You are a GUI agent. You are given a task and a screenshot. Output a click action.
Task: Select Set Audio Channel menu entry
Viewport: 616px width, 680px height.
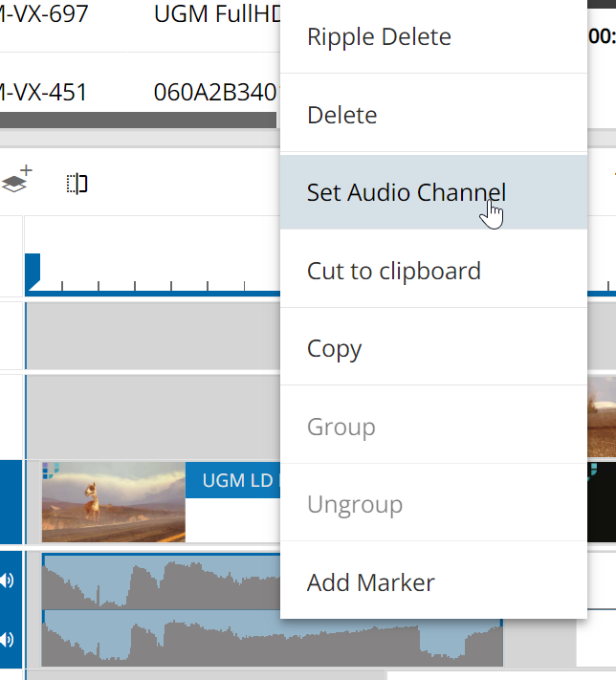(x=406, y=192)
